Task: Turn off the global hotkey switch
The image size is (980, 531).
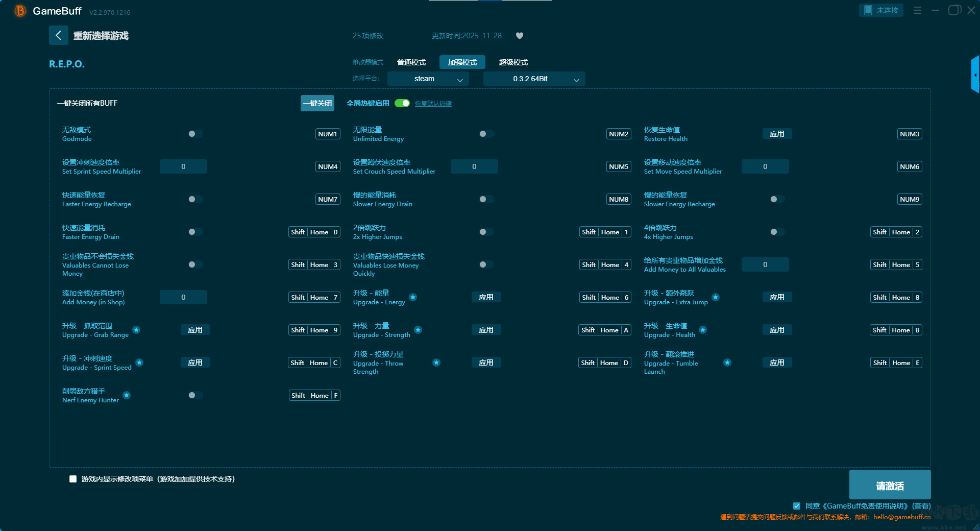Action: 402,103
